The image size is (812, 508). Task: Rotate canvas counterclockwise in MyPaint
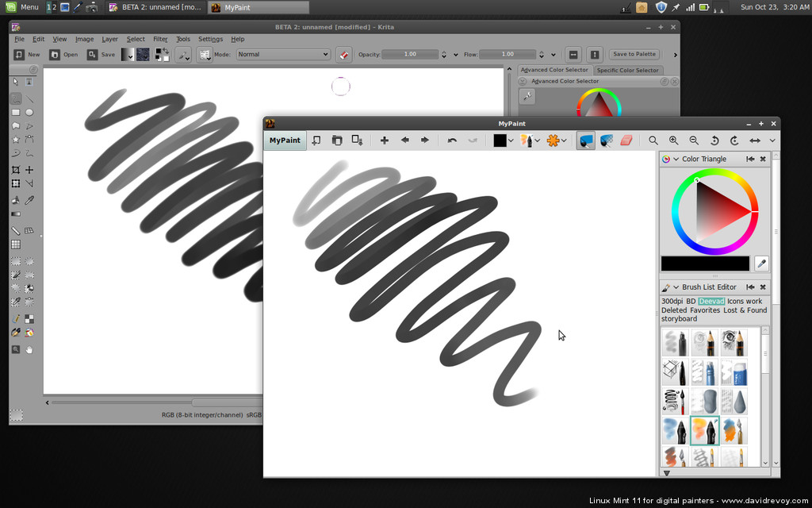pyautogui.click(x=714, y=140)
